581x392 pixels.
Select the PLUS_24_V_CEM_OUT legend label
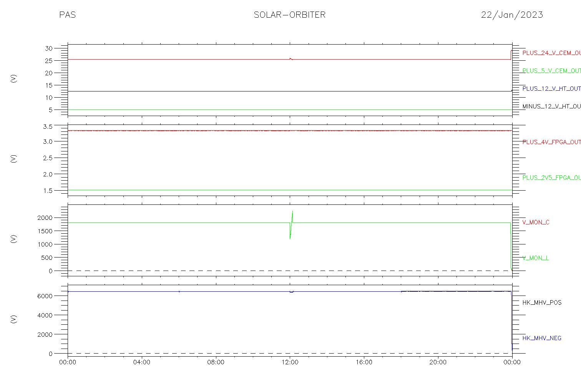(551, 53)
